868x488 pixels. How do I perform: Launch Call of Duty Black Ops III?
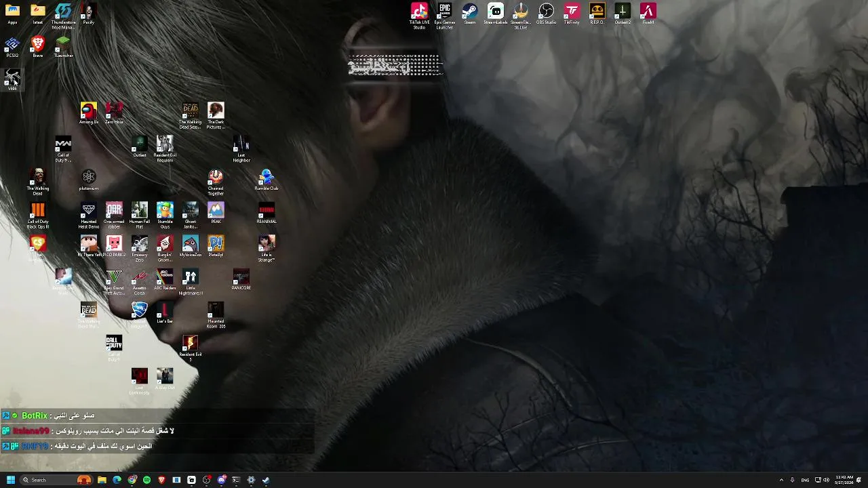(38, 216)
